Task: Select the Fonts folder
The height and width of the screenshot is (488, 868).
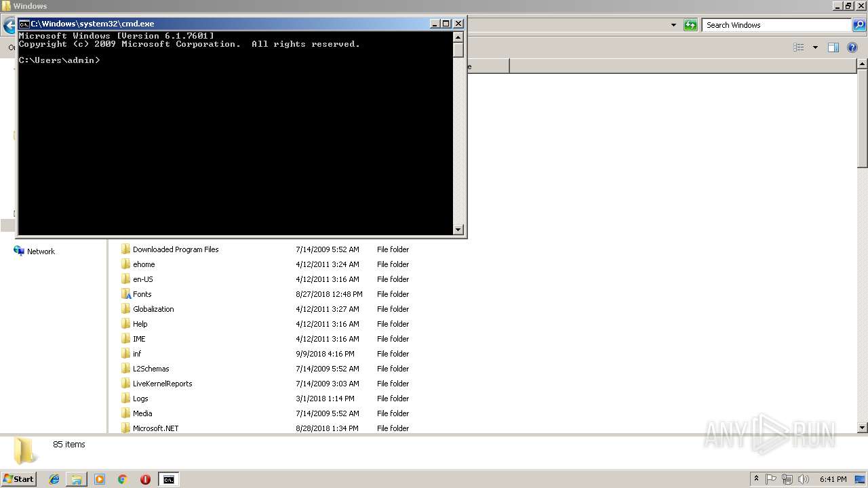Action: (x=142, y=294)
